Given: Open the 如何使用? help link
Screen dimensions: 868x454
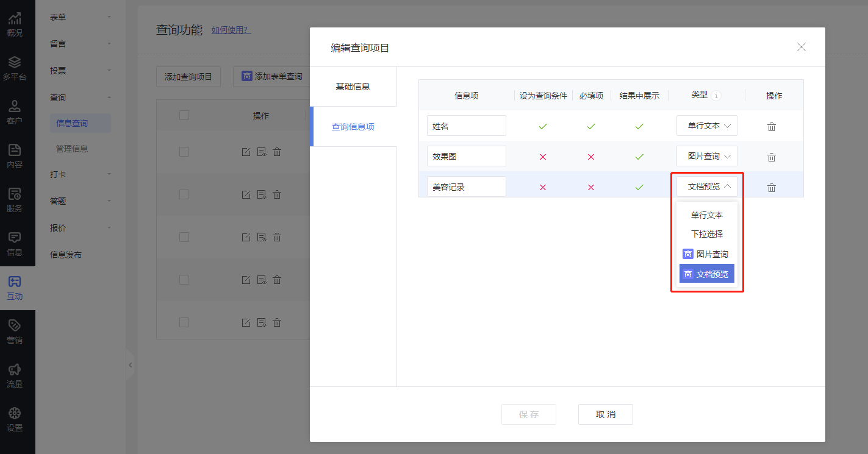Looking at the screenshot, I should coord(231,30).
